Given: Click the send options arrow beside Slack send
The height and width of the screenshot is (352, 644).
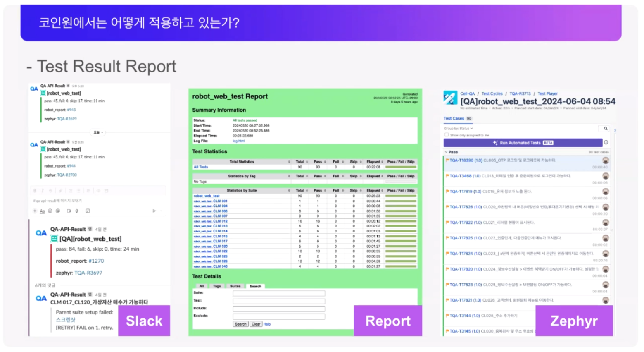Looking at the screenshot, I should 161,211.
